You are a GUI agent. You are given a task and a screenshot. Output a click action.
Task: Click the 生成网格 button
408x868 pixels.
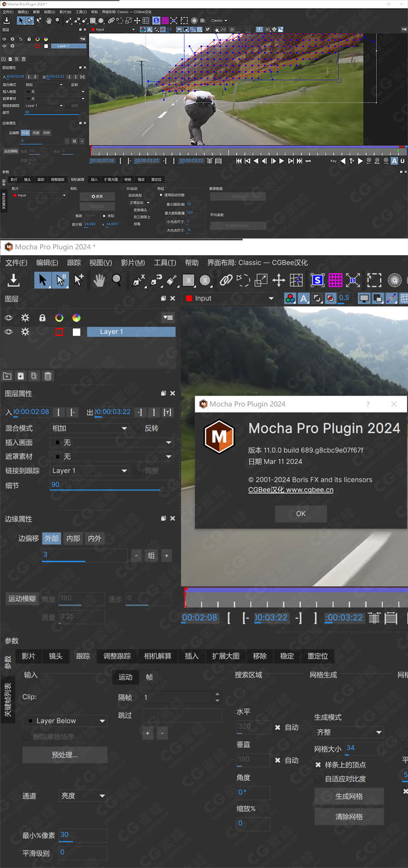point(349,796)
